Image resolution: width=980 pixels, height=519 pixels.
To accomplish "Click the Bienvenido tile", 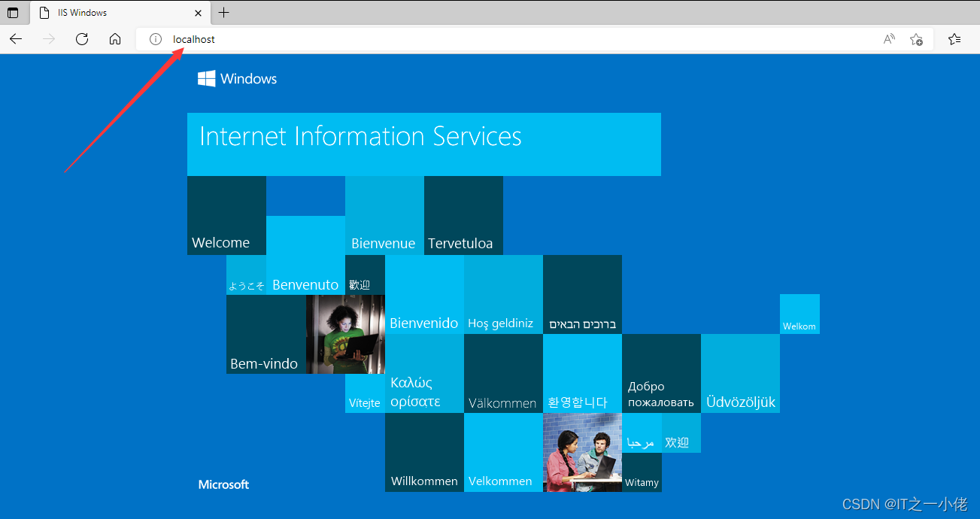I will 424,294.
